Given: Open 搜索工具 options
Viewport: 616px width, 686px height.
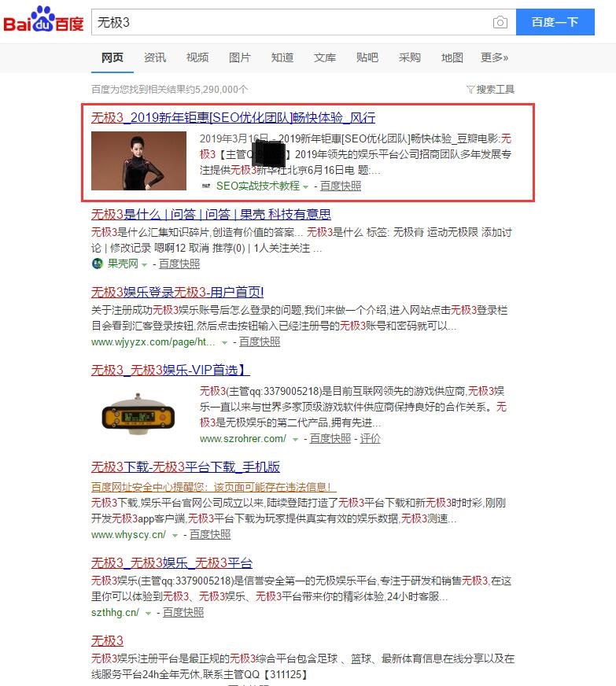Looking at the screenshot, I should [x=495, y=89].
